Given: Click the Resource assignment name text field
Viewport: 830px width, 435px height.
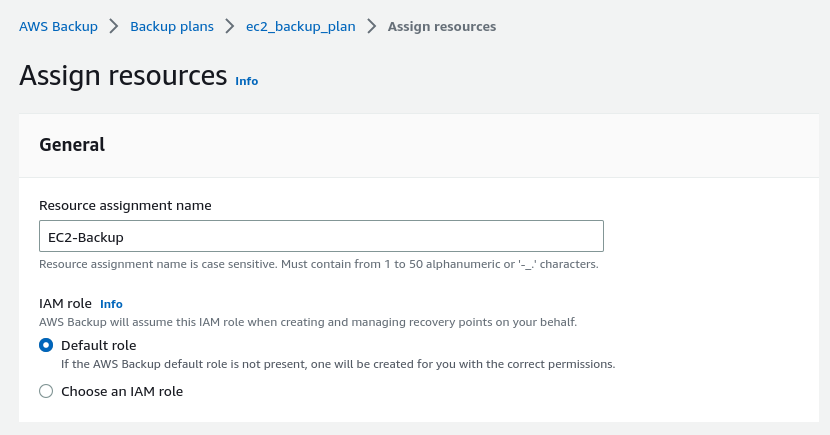Looking at the screenshot, I should [321, 237].
